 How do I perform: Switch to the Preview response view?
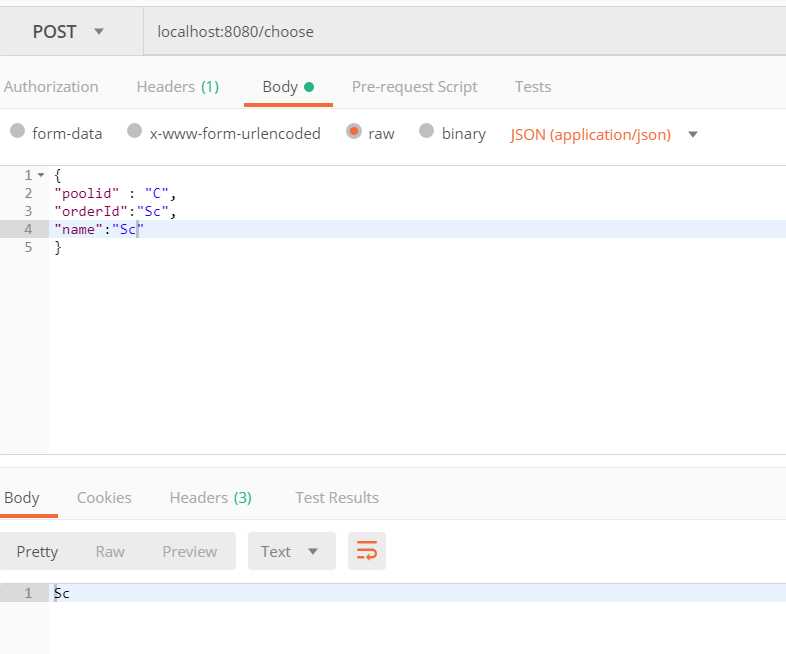[x=189, y=551]
